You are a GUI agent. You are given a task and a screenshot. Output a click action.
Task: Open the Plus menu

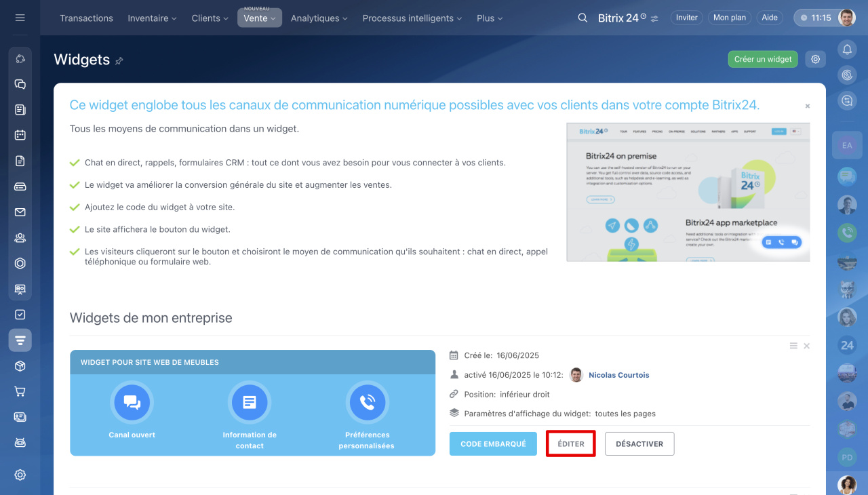490,18
